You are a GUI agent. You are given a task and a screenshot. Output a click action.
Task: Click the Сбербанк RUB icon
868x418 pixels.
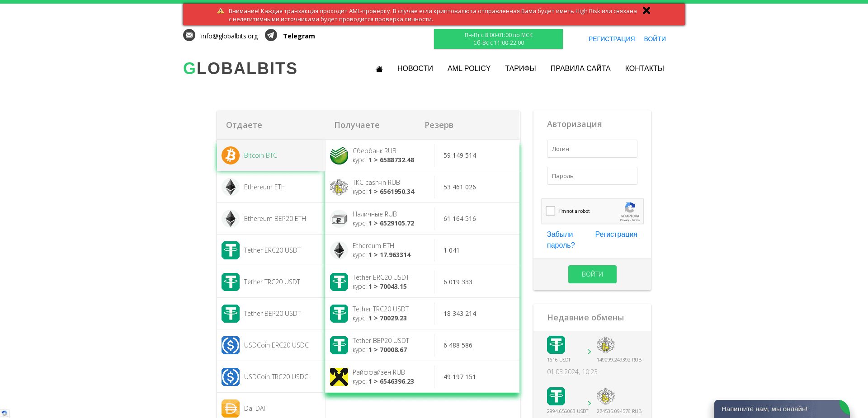pos(339,155)
